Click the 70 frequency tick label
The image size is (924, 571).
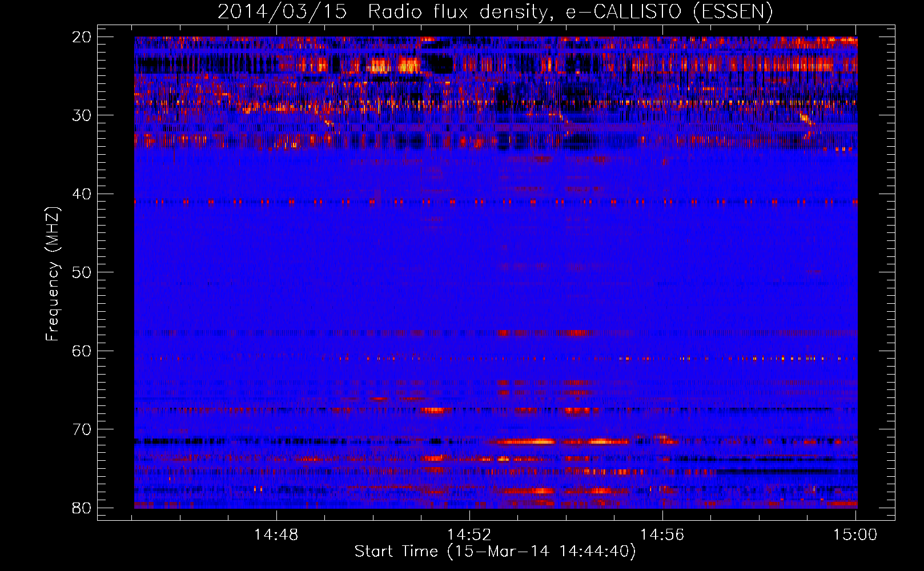(x=82, y=429)
